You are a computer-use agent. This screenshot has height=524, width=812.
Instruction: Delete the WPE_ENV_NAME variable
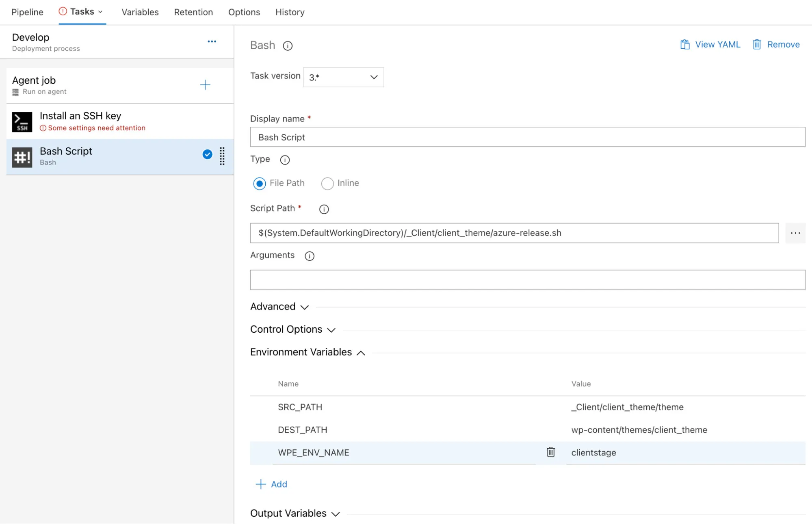550,452
